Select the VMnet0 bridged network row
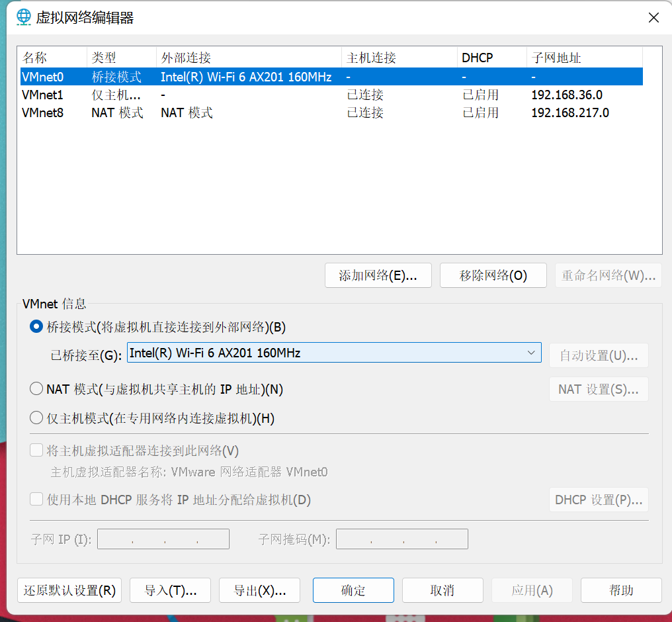Image resolution: width=672 pixels, height=622 pixels. (42, 77)
